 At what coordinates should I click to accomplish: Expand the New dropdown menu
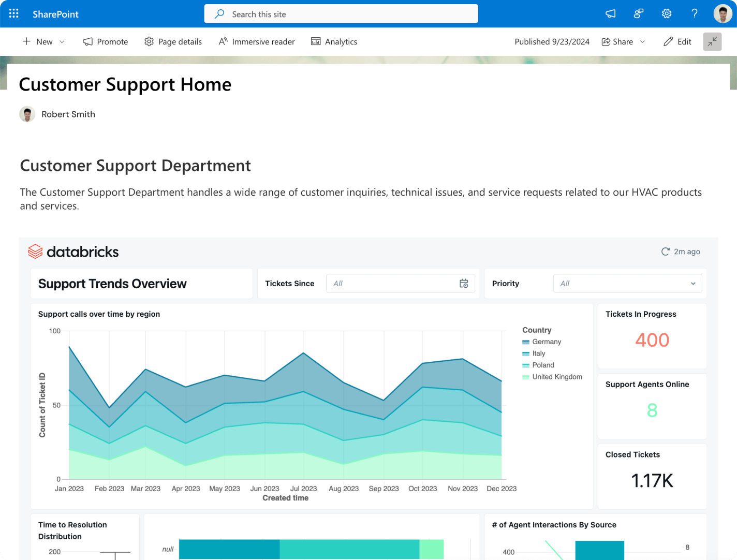click(x=62, y=42)
